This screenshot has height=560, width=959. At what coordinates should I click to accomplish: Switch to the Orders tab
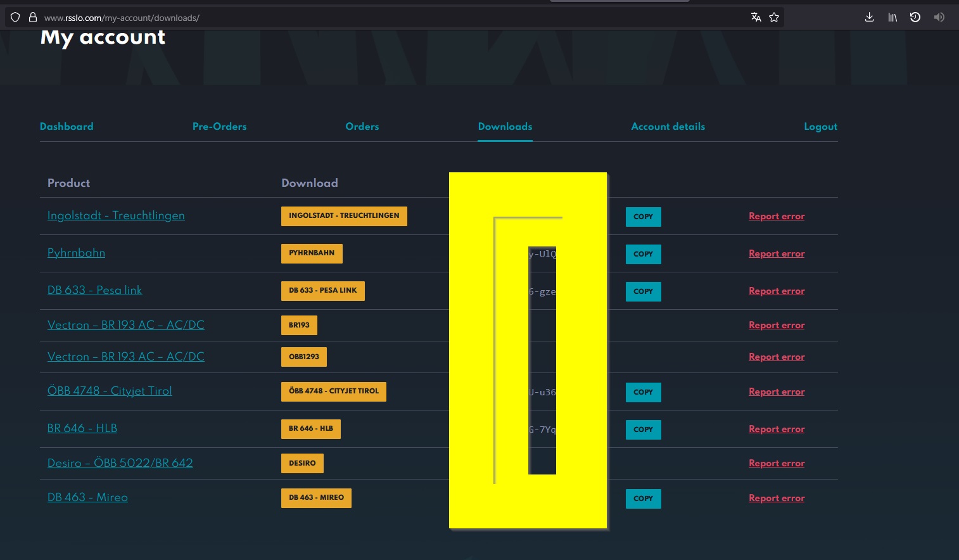tap(362, 127)
